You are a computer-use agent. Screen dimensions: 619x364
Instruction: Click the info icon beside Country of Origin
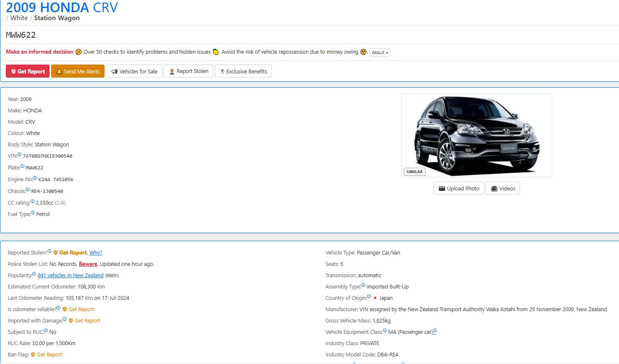pos(369,297)
